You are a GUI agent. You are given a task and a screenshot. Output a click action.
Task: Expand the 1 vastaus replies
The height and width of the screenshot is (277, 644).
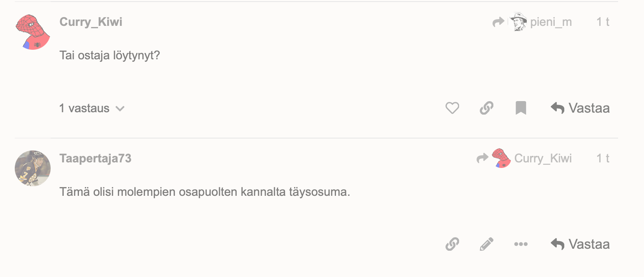point(92,108)
